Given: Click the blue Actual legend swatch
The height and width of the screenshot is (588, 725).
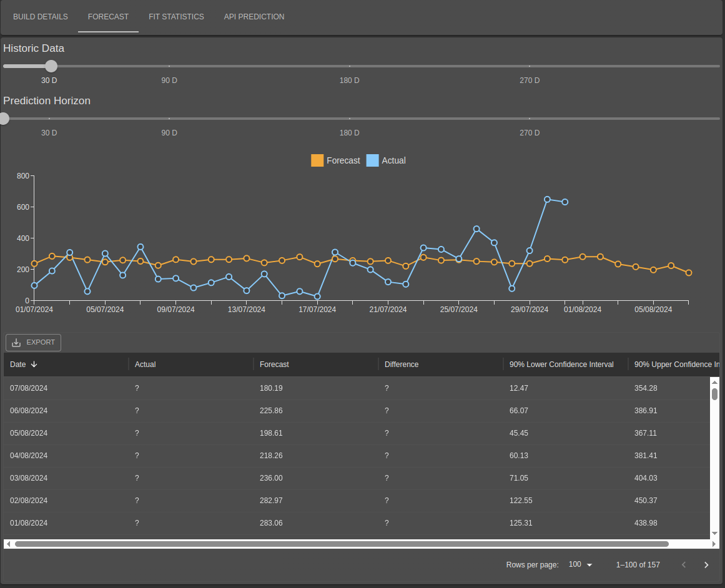Looking at the screenshot, I should pos(372,160).
